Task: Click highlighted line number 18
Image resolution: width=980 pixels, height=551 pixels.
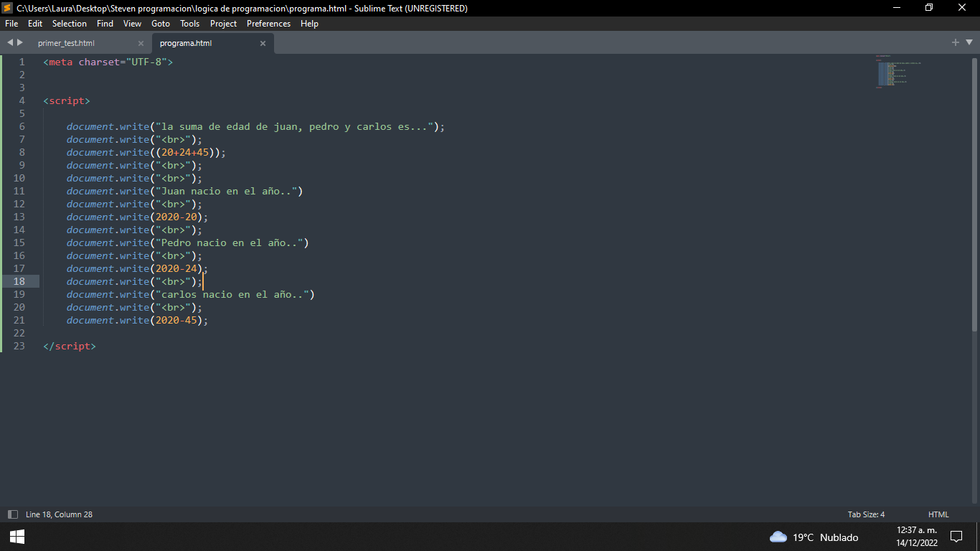Action: [x=19, y=281]
